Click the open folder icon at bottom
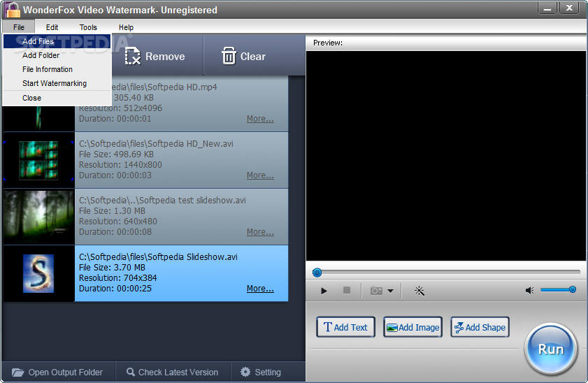 click(17, 372)
